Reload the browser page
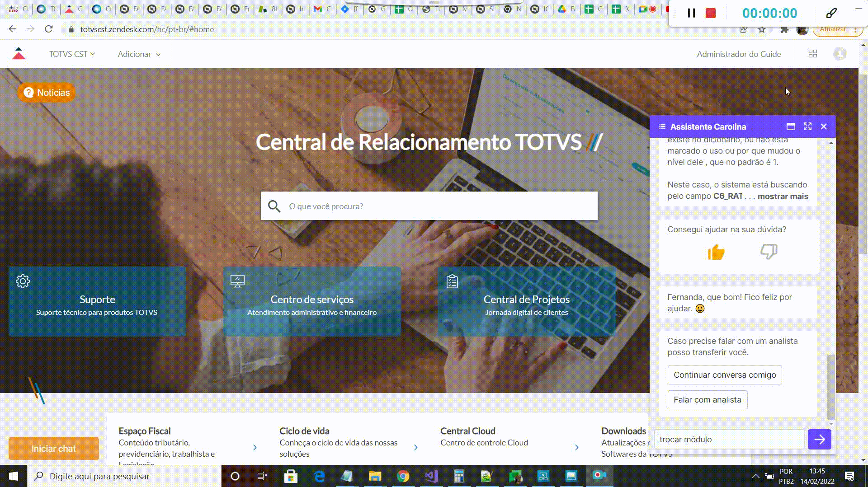This screenshot has height=487, width=868. pos(49,29)
